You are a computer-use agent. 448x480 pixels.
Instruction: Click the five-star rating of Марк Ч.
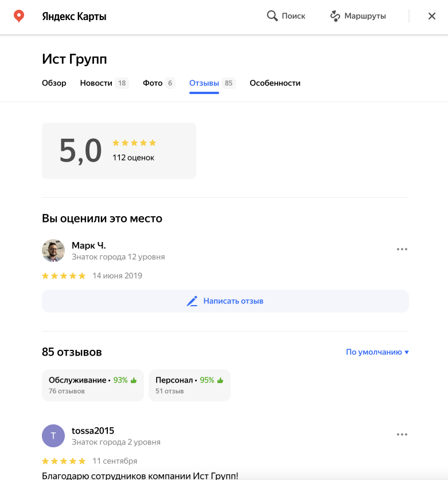coord(64,276)
